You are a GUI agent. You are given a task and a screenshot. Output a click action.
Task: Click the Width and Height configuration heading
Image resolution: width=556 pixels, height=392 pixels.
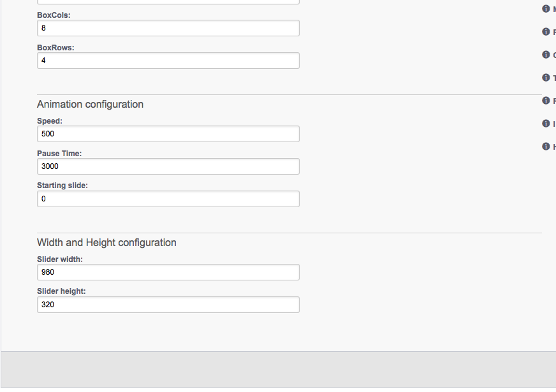[x=106, y=242]
